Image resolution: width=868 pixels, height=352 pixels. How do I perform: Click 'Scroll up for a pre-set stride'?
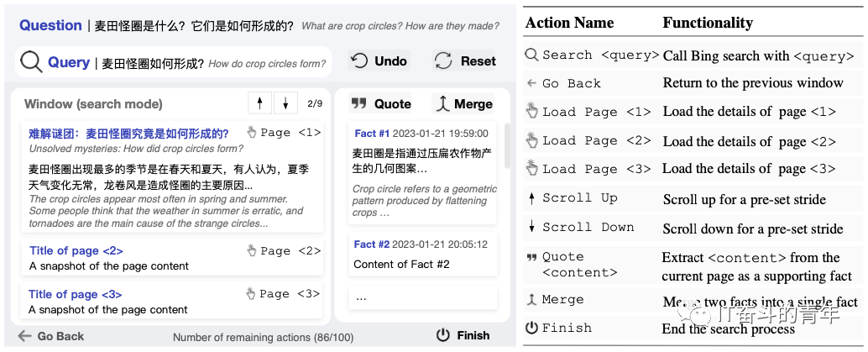coord(745,200)
